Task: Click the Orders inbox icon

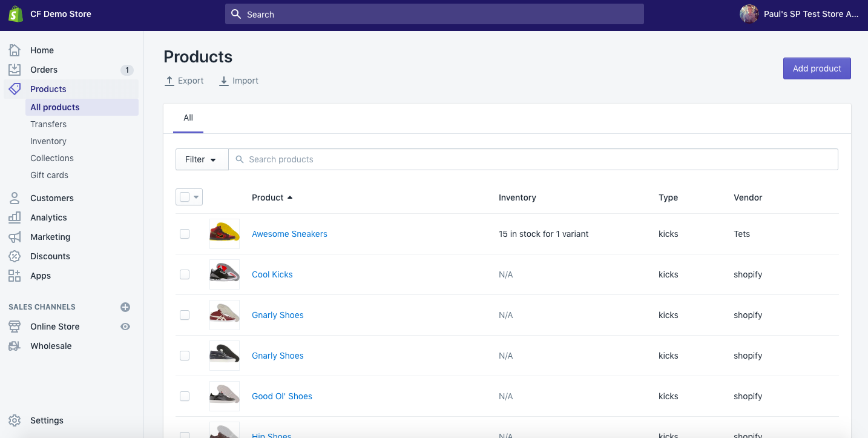Action: 15,70
